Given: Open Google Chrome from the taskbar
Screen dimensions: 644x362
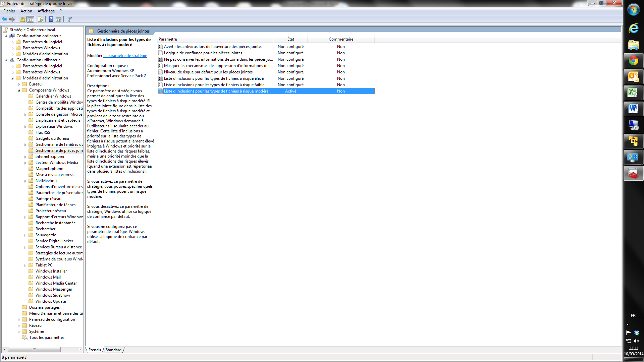Looking at the screenshot, I should pyautogui.click(x=633, y=61).
